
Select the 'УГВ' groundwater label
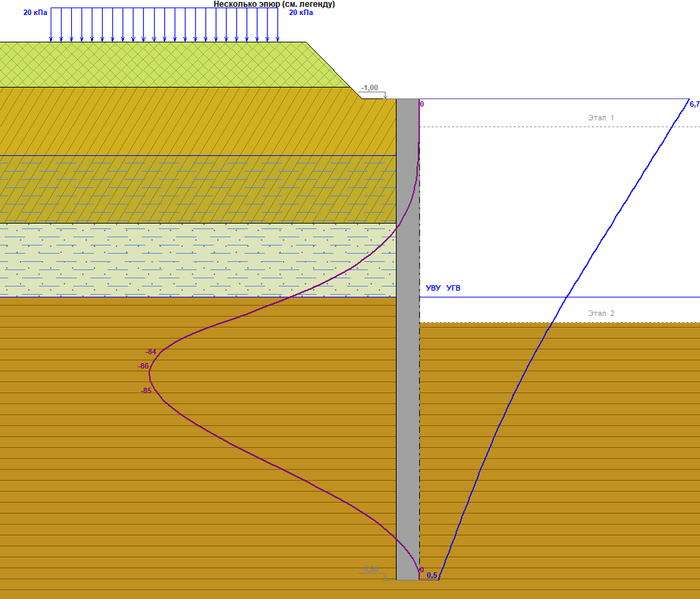(x=453, y=288)
